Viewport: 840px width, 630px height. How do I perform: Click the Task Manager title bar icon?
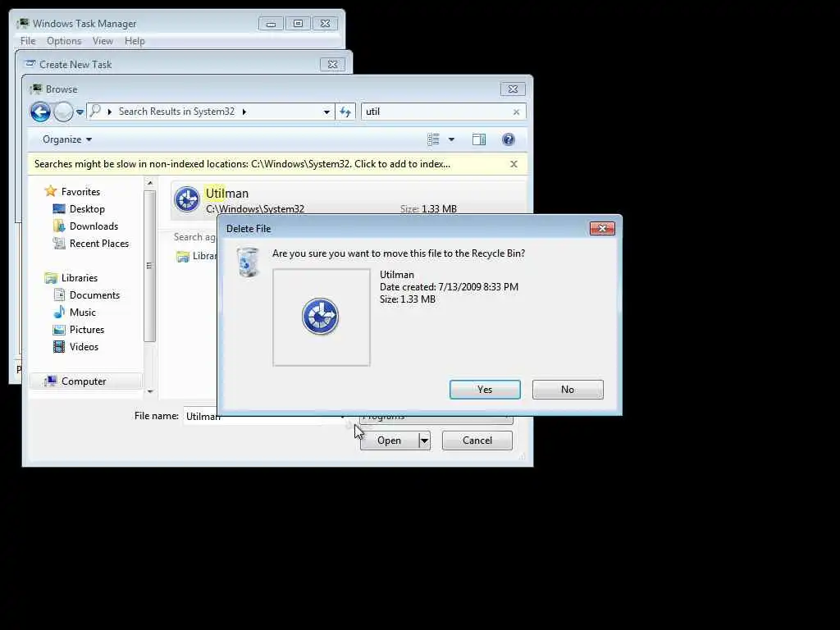pos(23,24)
